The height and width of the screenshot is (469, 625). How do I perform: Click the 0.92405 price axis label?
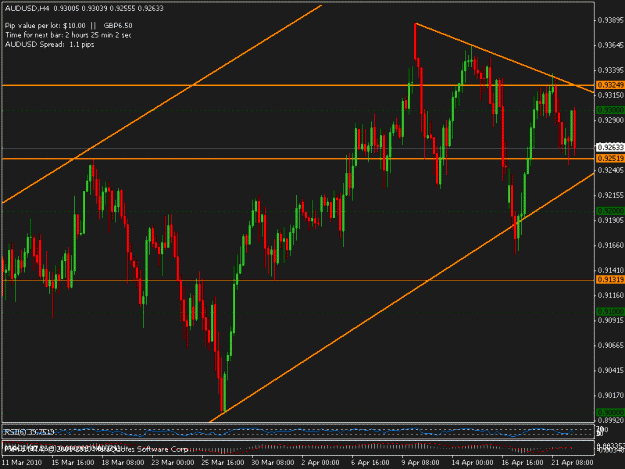pyautogui.click(x=611, y=170)
